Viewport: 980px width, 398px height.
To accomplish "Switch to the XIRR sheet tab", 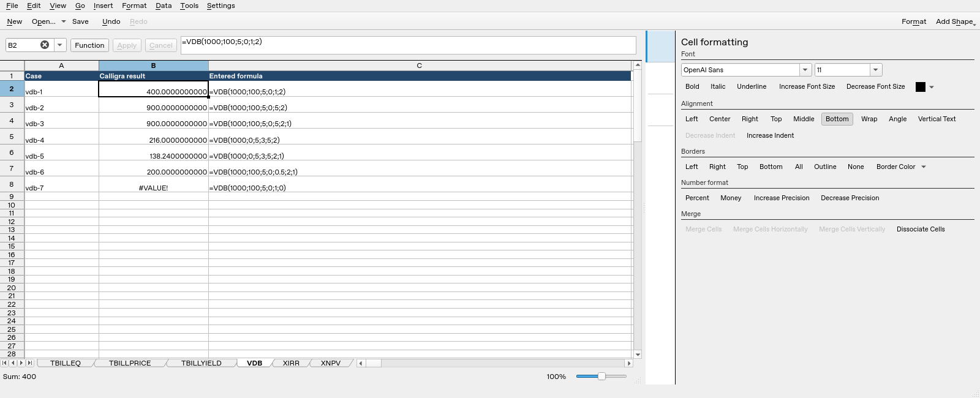I will click(x=291, y=363).
